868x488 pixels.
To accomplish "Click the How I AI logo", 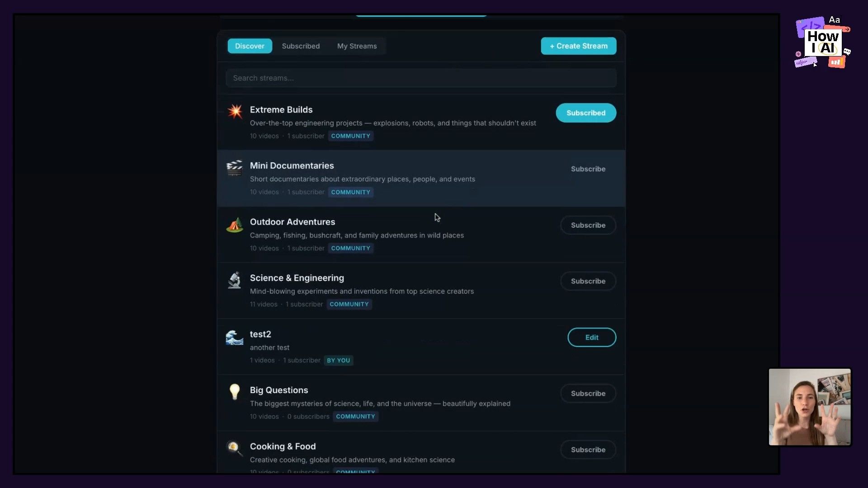I will 823,42.
